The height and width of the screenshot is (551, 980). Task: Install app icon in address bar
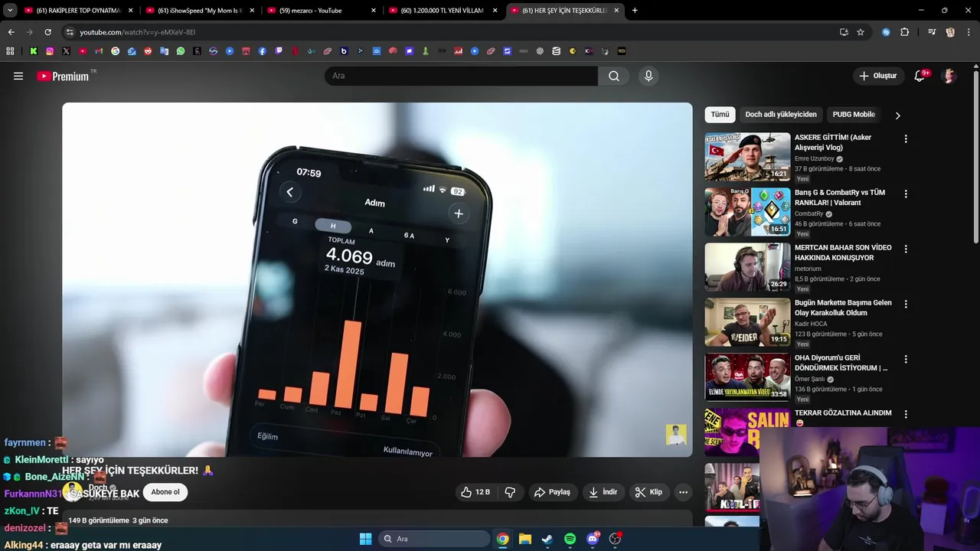click(844, 32)
